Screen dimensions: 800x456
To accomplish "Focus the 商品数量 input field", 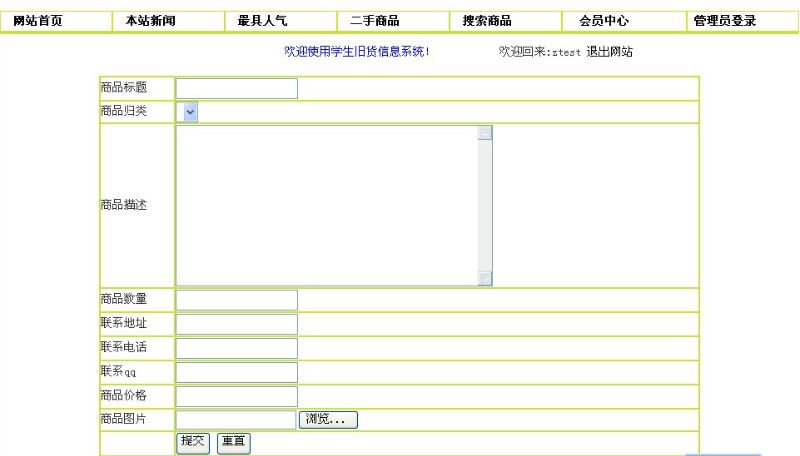I will [237, 300].
